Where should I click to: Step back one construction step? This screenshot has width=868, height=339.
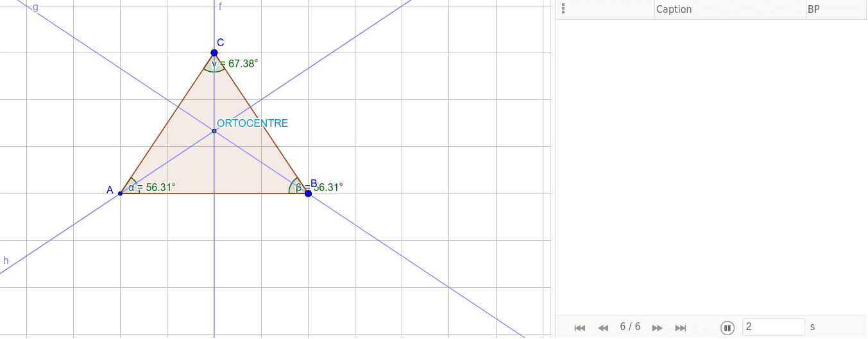pyautogui.click(x=603, y=327)
